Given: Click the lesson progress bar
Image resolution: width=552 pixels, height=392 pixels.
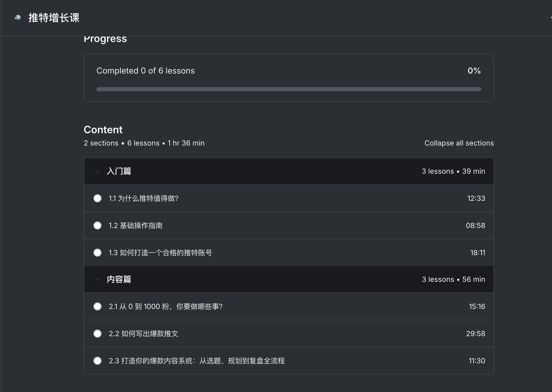Looking at the screenshot, I should click(288, 89).
